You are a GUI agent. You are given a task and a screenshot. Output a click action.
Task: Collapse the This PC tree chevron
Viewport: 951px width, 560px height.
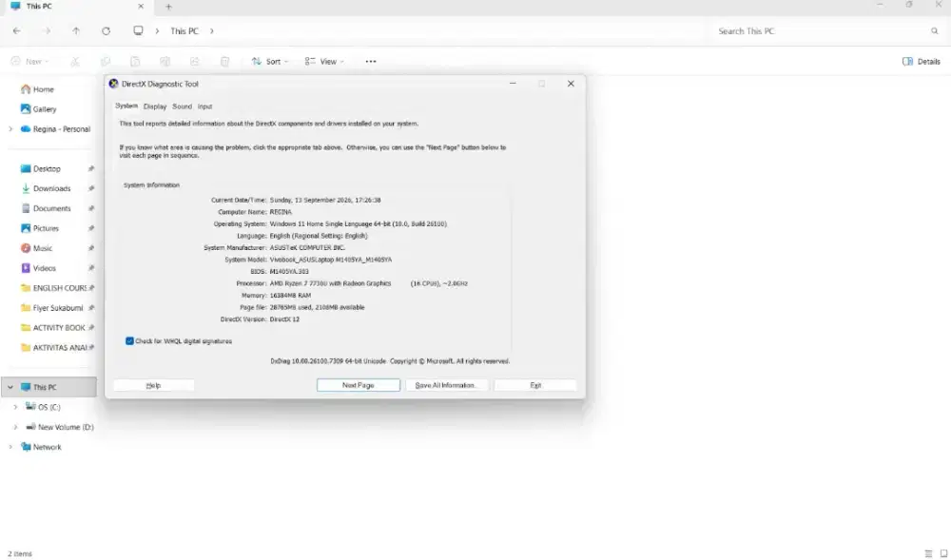point(10,387)
